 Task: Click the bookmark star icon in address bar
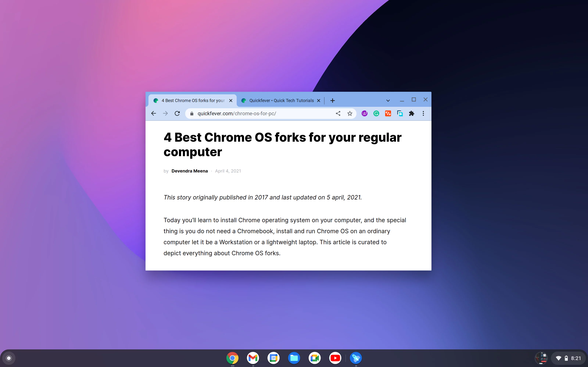point(350,113)
